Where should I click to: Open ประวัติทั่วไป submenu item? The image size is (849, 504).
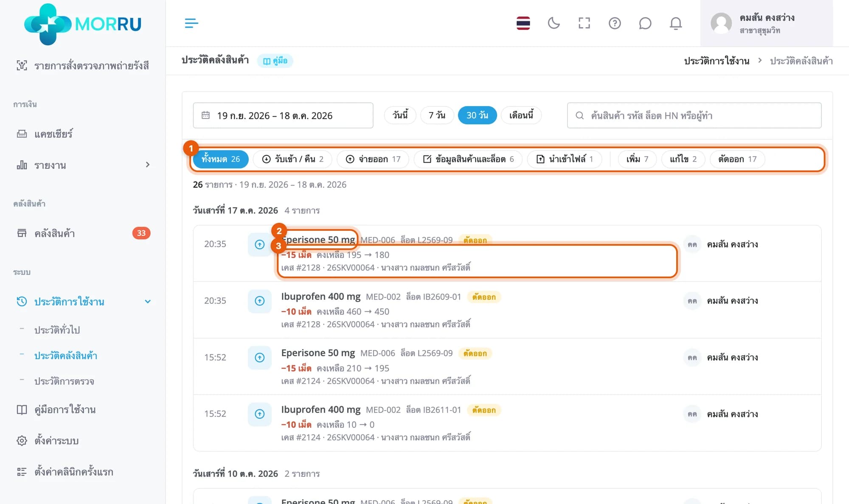[57, 330]
